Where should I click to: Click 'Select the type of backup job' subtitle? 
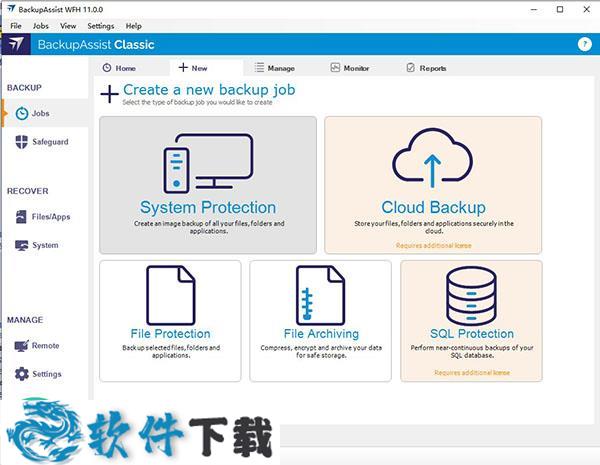click(x=197, y=102)
